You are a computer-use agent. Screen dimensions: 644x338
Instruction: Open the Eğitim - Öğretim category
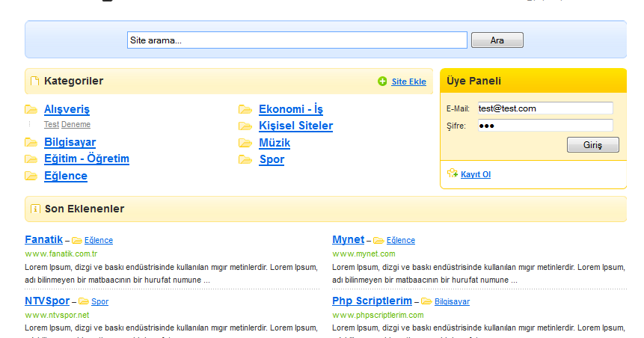87,159
